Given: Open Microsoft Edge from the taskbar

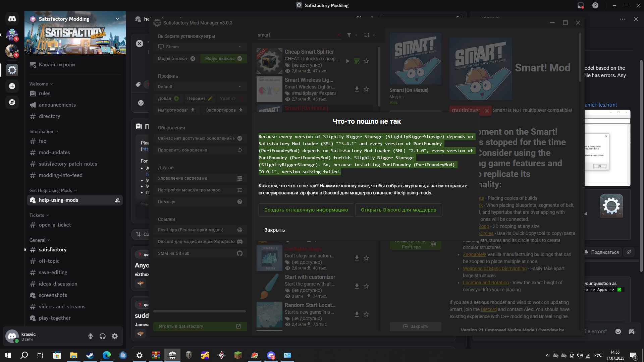Looking at the screenshot, I should 106,355.
